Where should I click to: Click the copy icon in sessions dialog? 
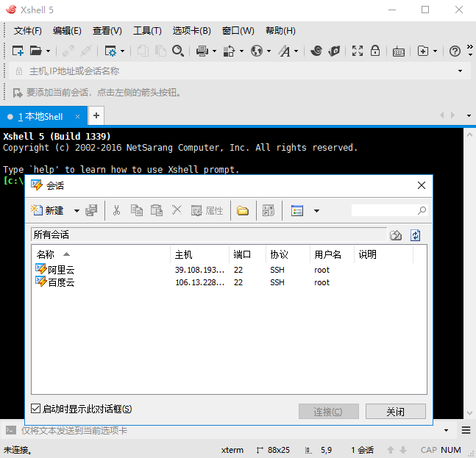click(x=137, y=210)
